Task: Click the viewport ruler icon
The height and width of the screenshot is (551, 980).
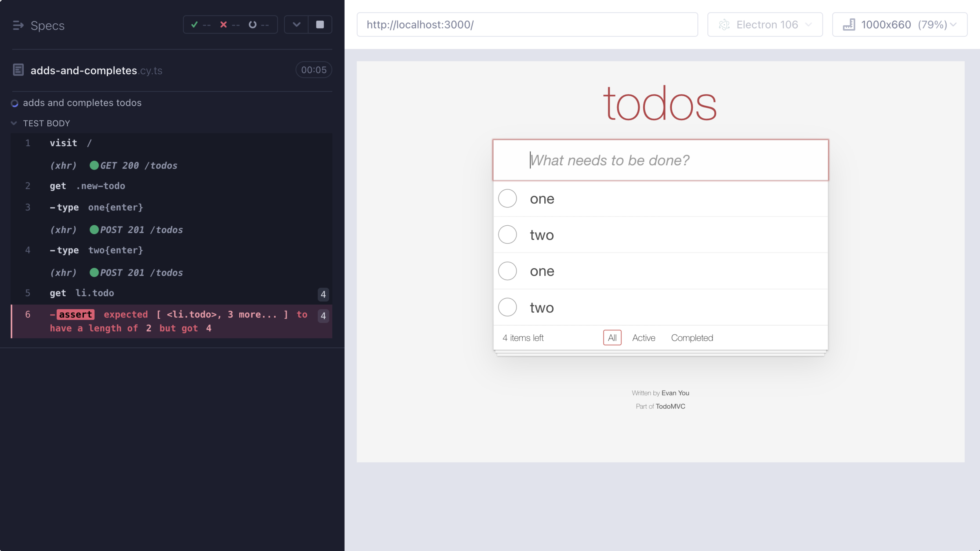Action: [849, 24]
